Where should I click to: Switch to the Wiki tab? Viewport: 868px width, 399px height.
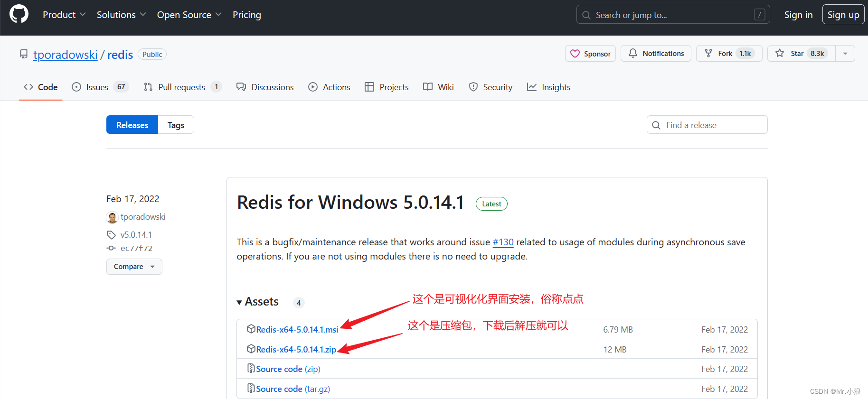pyautogui.click(x=438, y=87)
